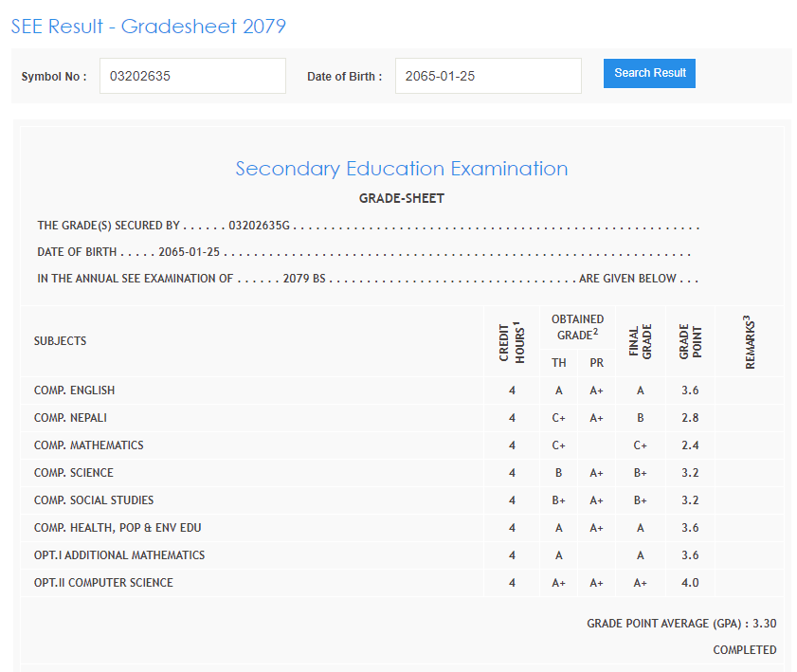Click the COMPLETED status text
The width and height of the screenshot is (797, 672).
[744, 650]
